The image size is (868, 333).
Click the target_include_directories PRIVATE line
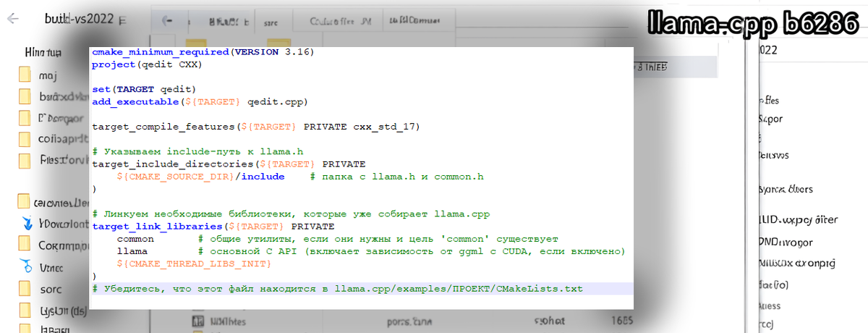click(229, 164)
